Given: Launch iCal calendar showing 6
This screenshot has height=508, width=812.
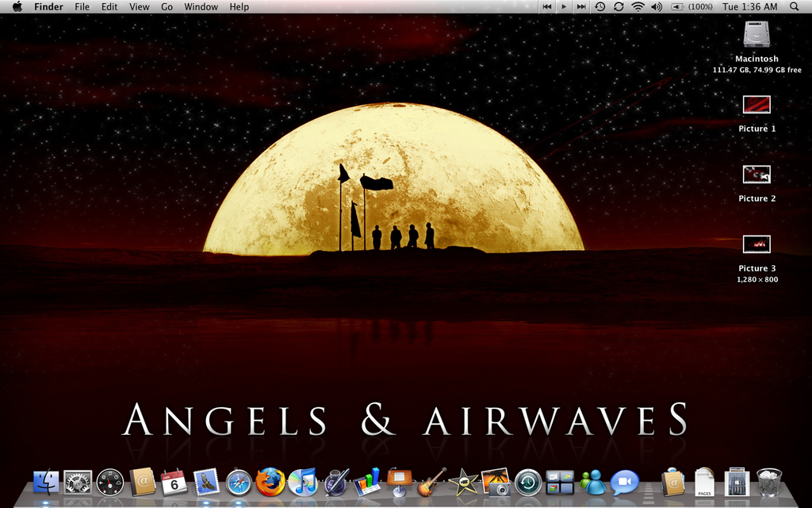Looking at the screenshot, I should [174, 482].
